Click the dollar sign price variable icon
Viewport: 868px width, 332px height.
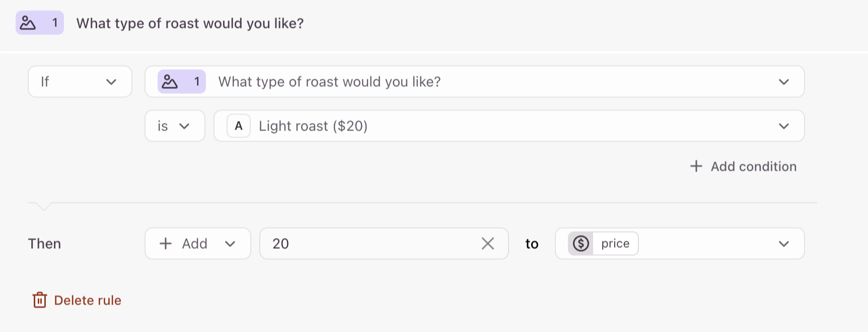point(581,243)
